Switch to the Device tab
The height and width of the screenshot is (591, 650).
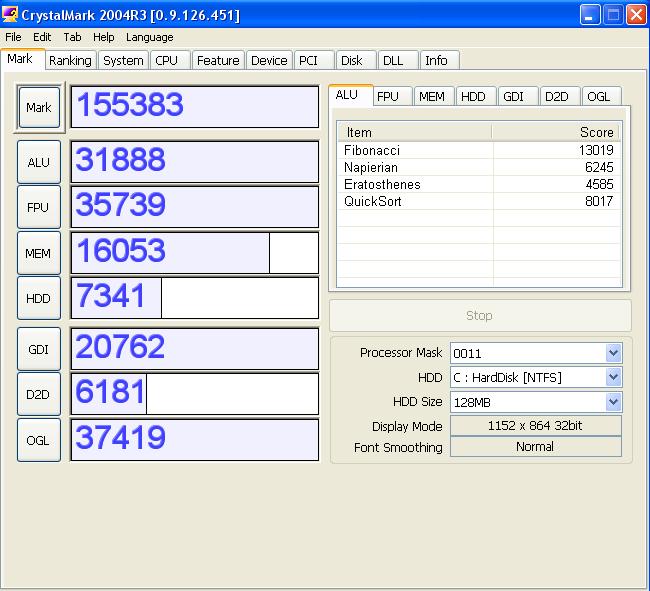[269, 61]
